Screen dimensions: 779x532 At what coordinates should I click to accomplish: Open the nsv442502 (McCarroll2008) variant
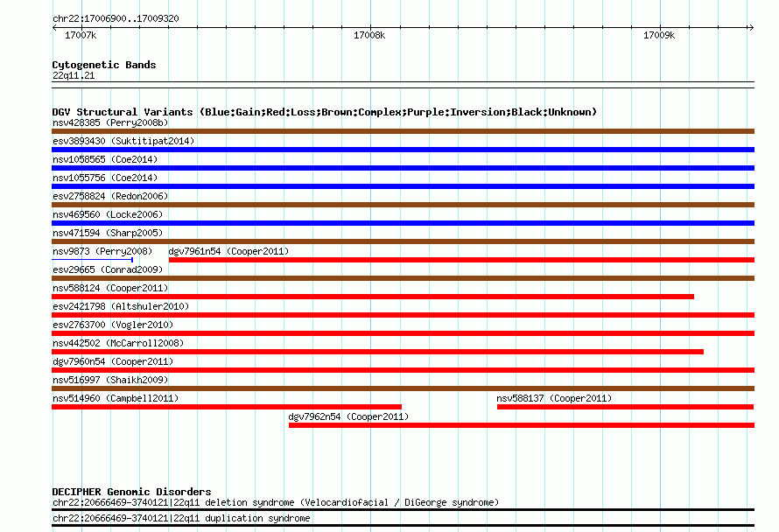pyautogui.click(x=118, y=343)
